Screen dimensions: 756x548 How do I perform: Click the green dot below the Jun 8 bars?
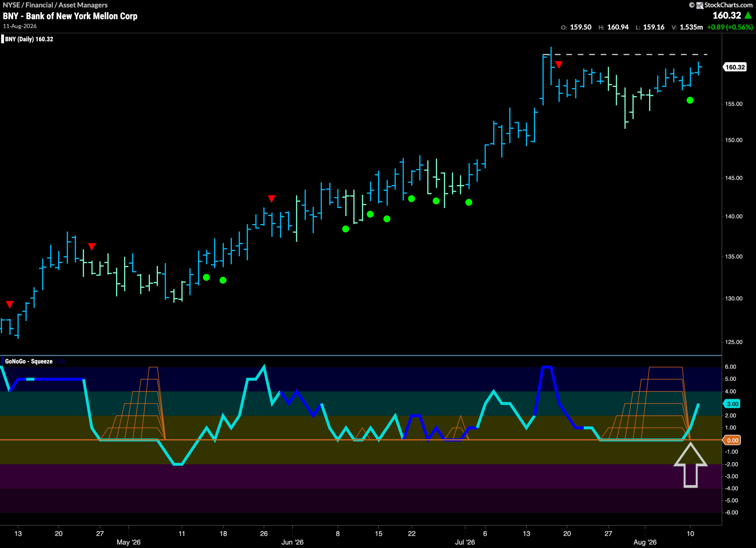pos(346,229)
